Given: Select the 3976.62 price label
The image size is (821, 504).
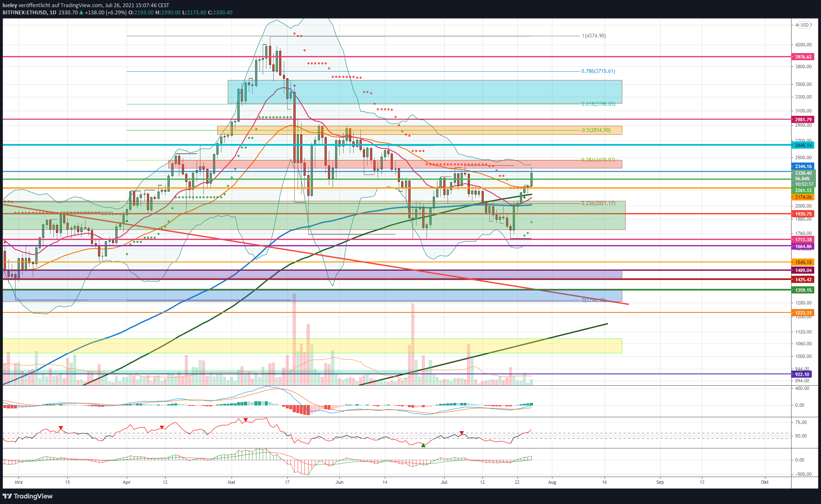Looking at the screenshot, I should [803, 57].
